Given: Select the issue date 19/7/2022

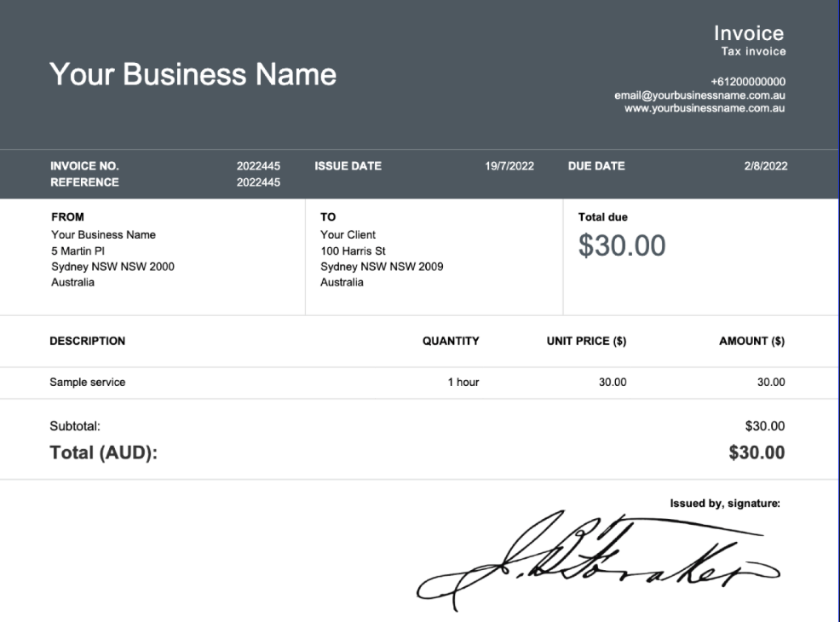Looking at the screenshot, I should coord(509,166).
